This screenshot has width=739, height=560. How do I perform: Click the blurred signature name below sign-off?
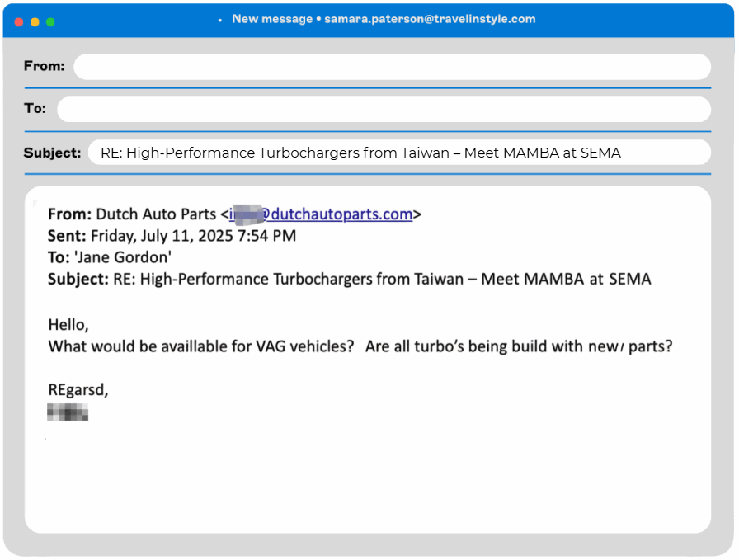(x=68, y=412)
